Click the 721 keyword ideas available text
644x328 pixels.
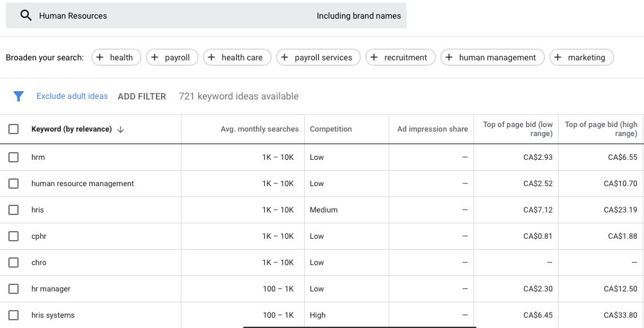tap(239, 96)
